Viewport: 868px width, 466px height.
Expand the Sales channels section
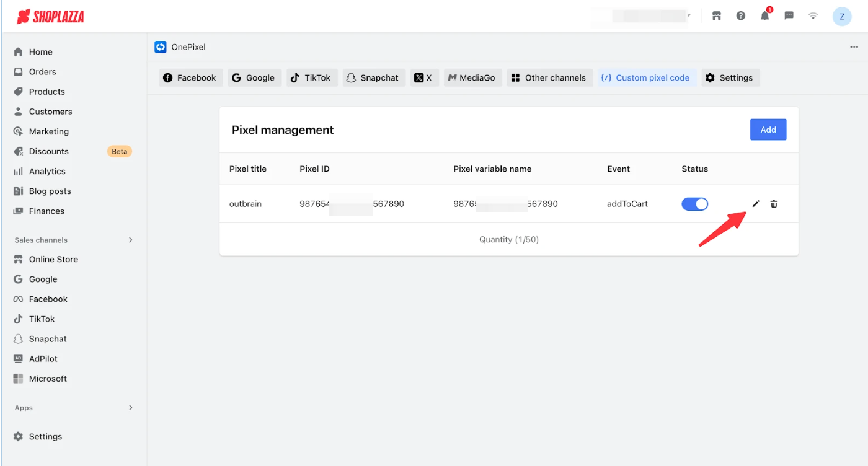point(130,240)
